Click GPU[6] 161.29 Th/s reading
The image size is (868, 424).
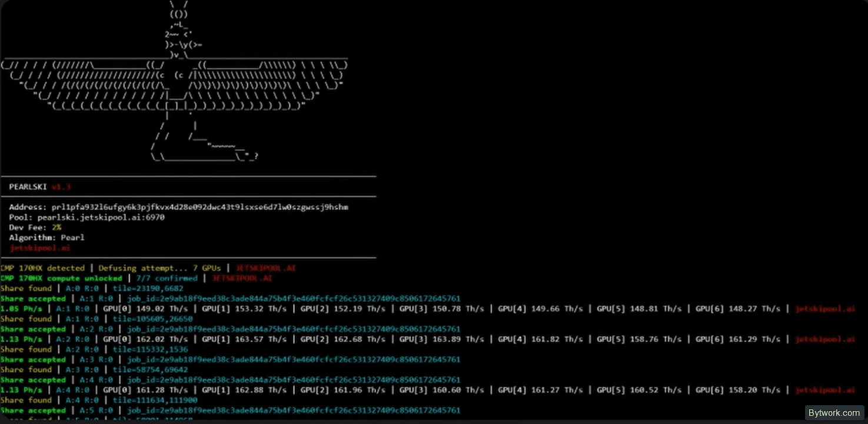tap(739, 339)
